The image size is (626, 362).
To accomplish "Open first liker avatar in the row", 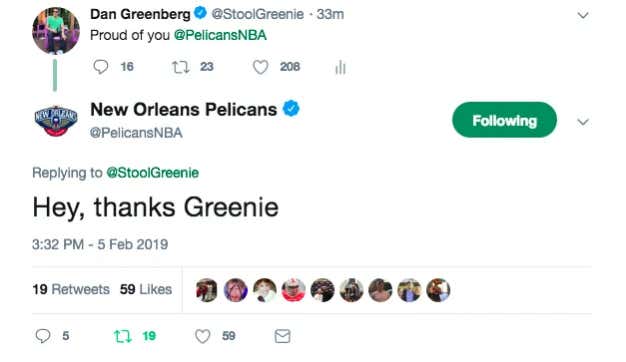I will click(x=206, y=290).
